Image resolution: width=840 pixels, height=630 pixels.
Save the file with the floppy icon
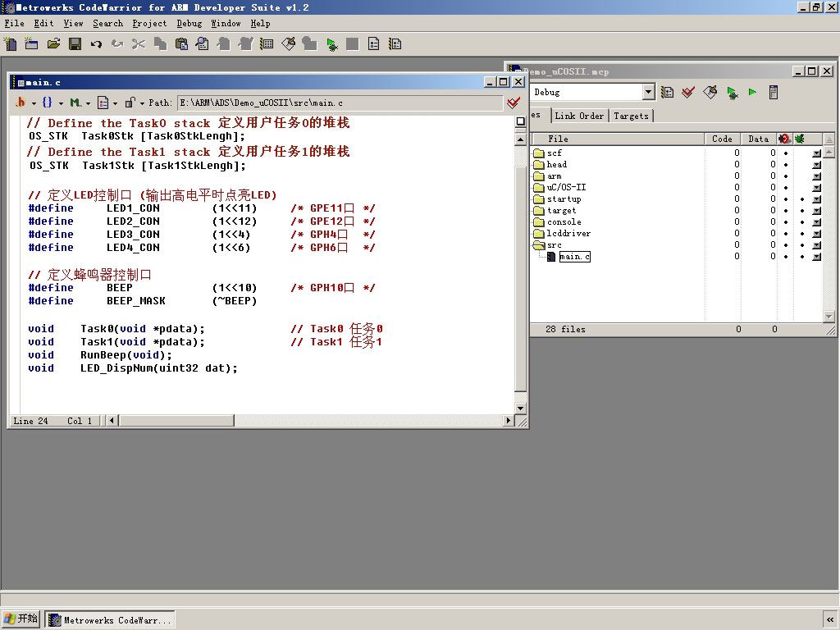tap(75, 44)
